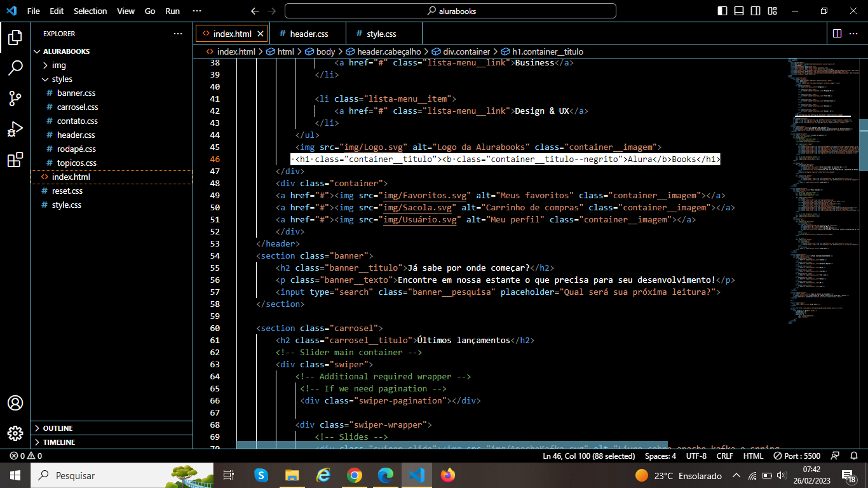Open reset.css in the explorer
The image size is (868, 488).
[x=111, y=191]
